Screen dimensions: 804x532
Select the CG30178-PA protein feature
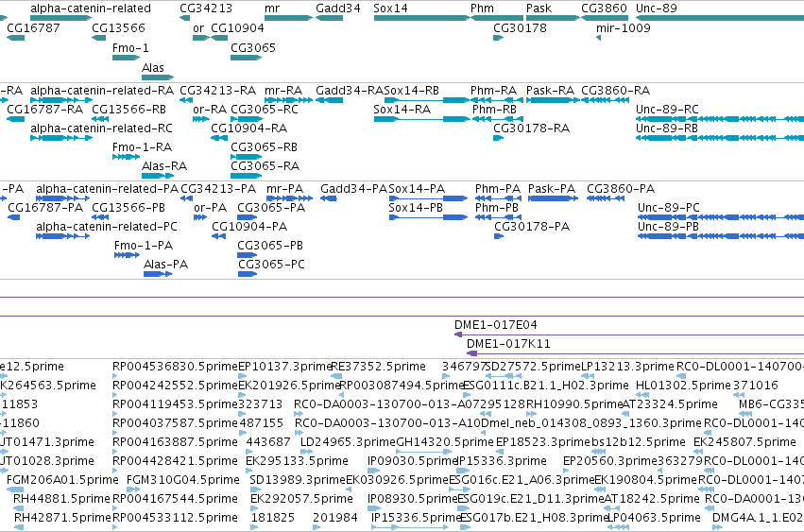coord(499,236)
